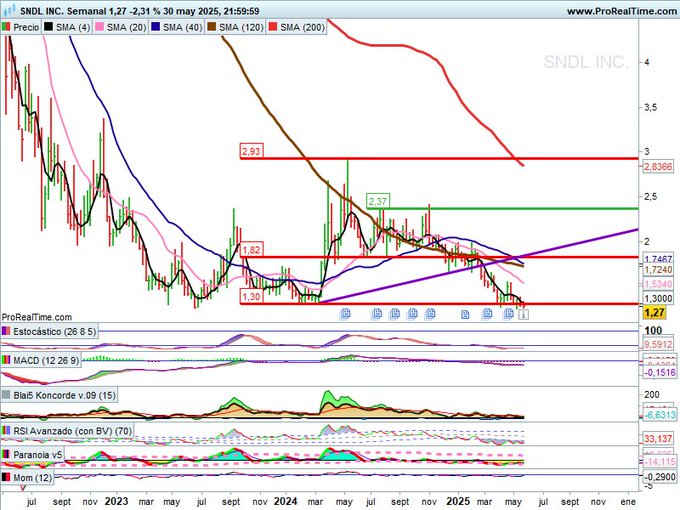Viewport: 680px width, 510px height.
Task: Click the -0,1516 MACD value tag
Action: [659, 373]
